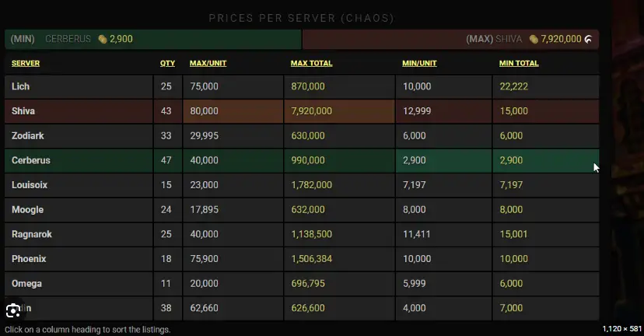Choose the Zodiark server row
This screenshot has height=336, width=644.
(x=302, y=136)
